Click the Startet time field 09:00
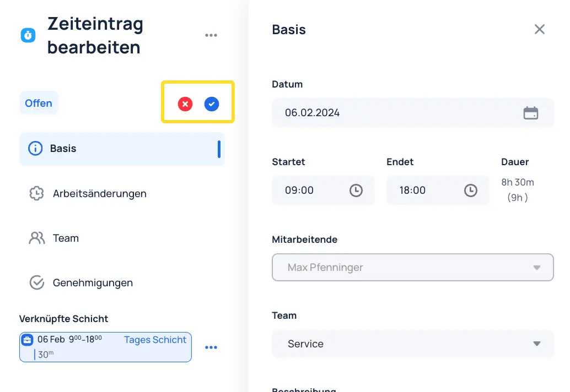This screenshot has height=392, width=570. (323, 190)
